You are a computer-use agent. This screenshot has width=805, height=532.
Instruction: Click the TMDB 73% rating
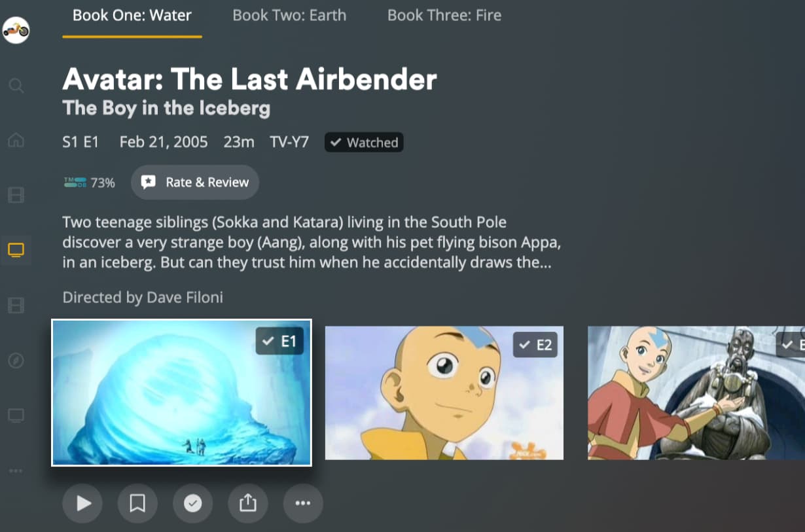click(90, 183)
